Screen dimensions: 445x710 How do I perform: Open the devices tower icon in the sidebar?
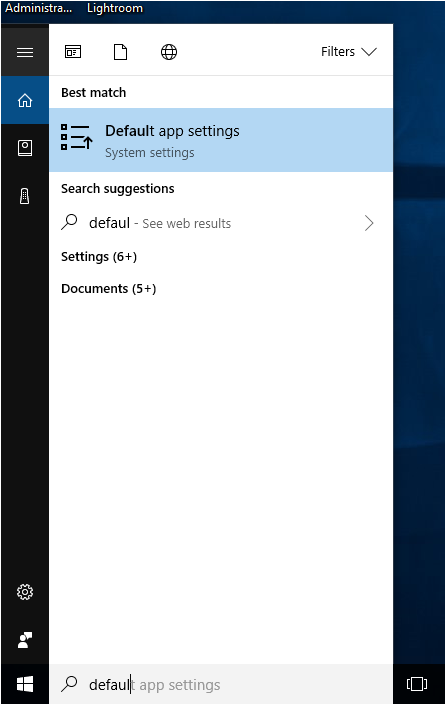[x=25, y=196]
